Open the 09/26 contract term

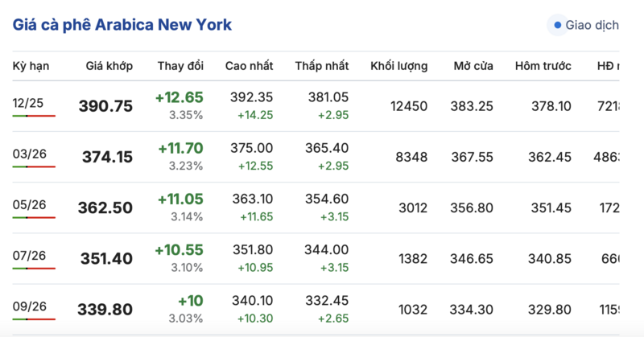(x=30, y=306)
